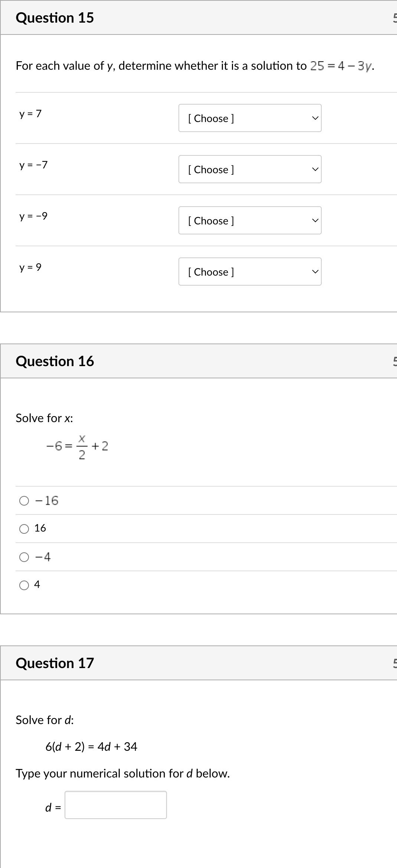Click the chevron on the y = -7 dropdown
Viewport: 397px width, 868px height.
(315, 169)
